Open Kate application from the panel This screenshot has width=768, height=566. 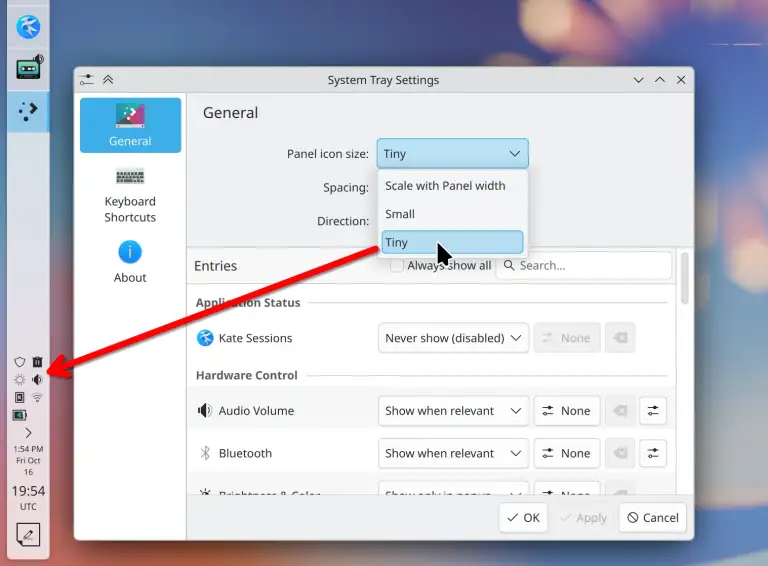[28, 26]
